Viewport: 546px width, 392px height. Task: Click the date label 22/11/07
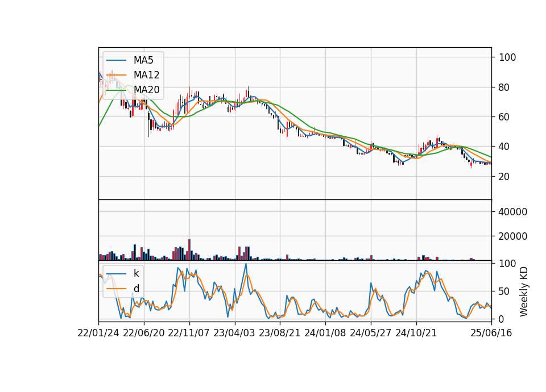click(189, 333)
